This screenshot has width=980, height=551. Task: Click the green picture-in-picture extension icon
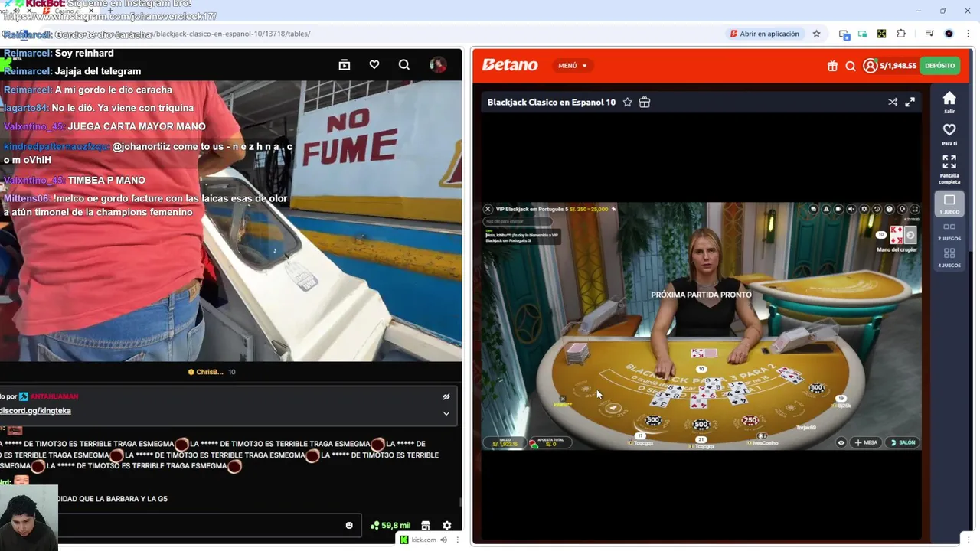[863, 34]
